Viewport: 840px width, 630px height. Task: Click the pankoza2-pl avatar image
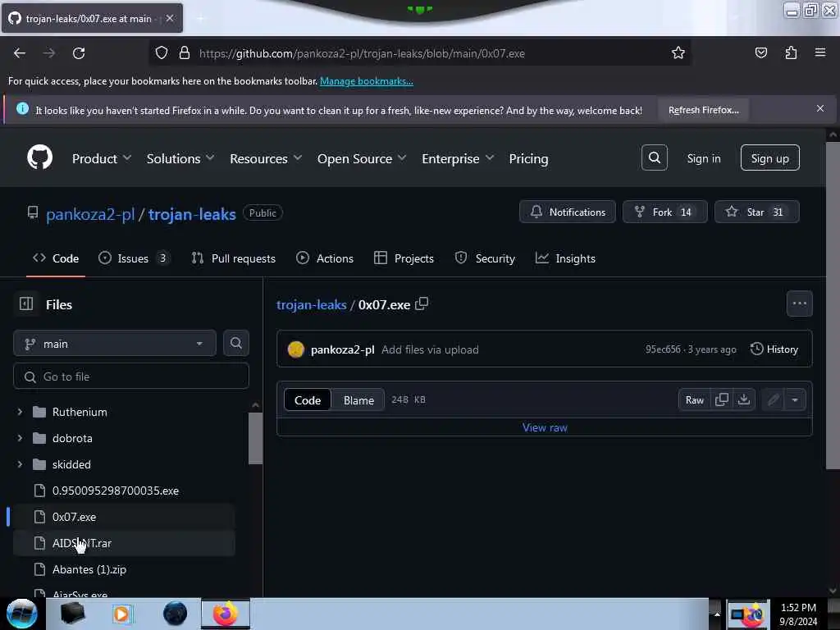(x=295, y=349)
